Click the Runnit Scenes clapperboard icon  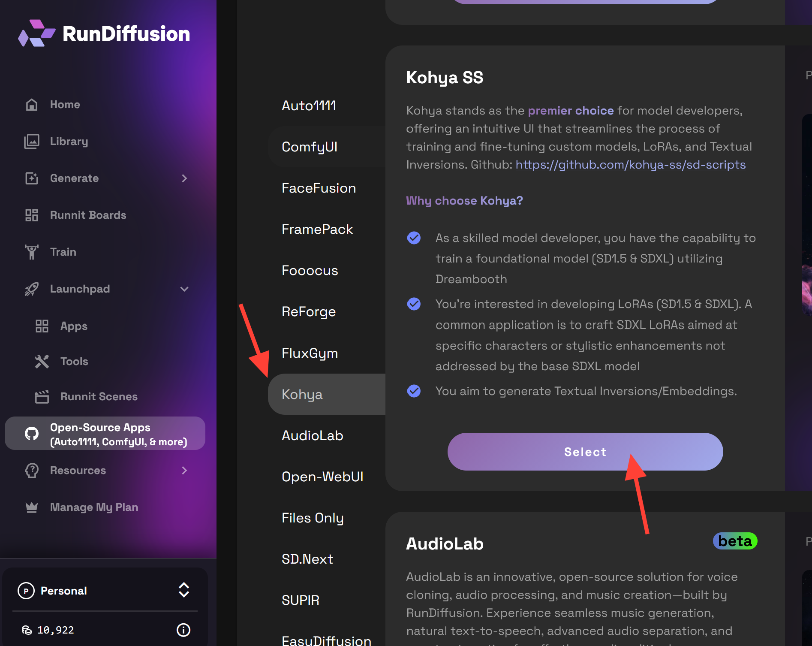(42, 397)
